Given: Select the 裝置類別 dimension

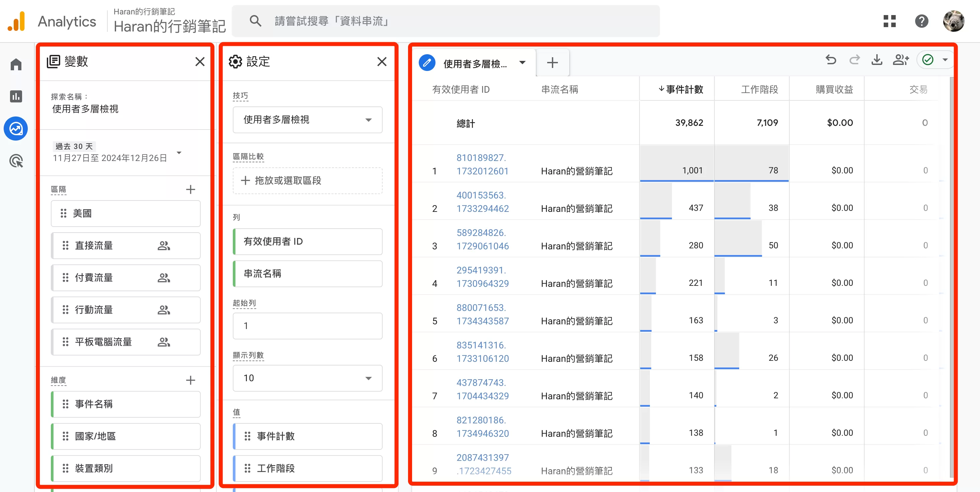Looking at the screenshot, I should point(125,468).
